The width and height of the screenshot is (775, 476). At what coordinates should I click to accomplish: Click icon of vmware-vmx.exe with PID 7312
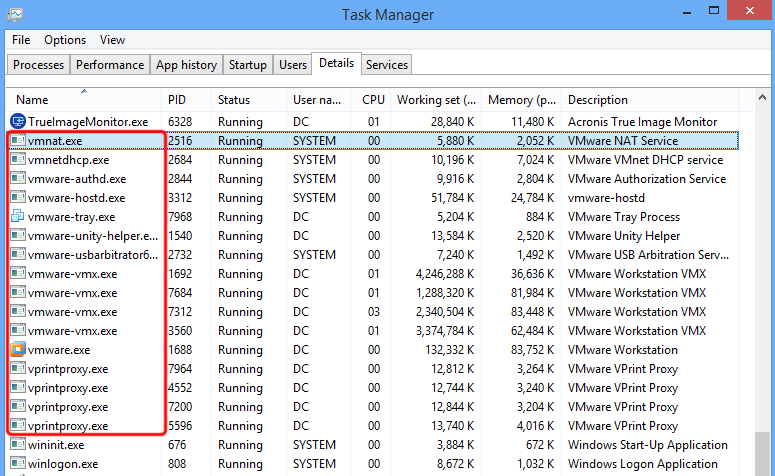(18, 311)
